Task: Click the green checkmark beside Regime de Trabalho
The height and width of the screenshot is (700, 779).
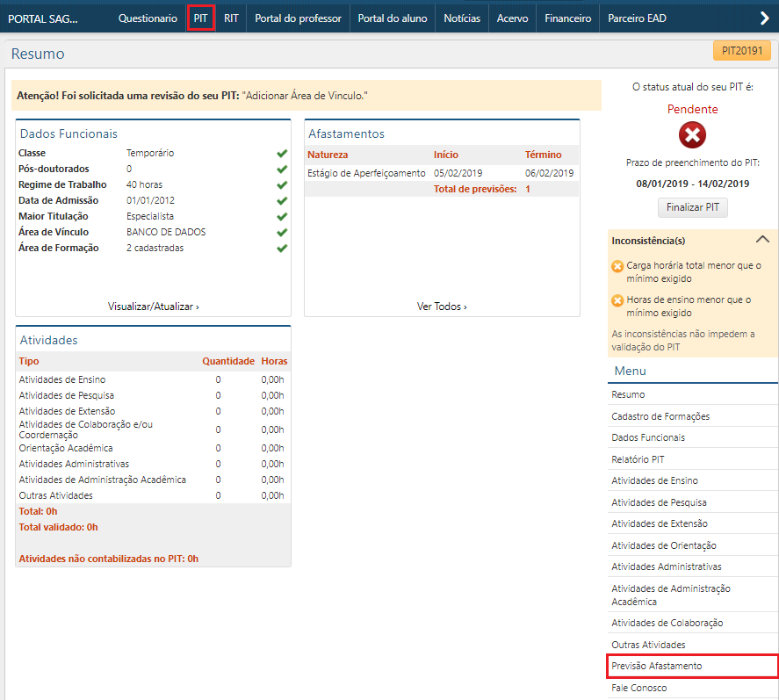Action: point(282,185)
